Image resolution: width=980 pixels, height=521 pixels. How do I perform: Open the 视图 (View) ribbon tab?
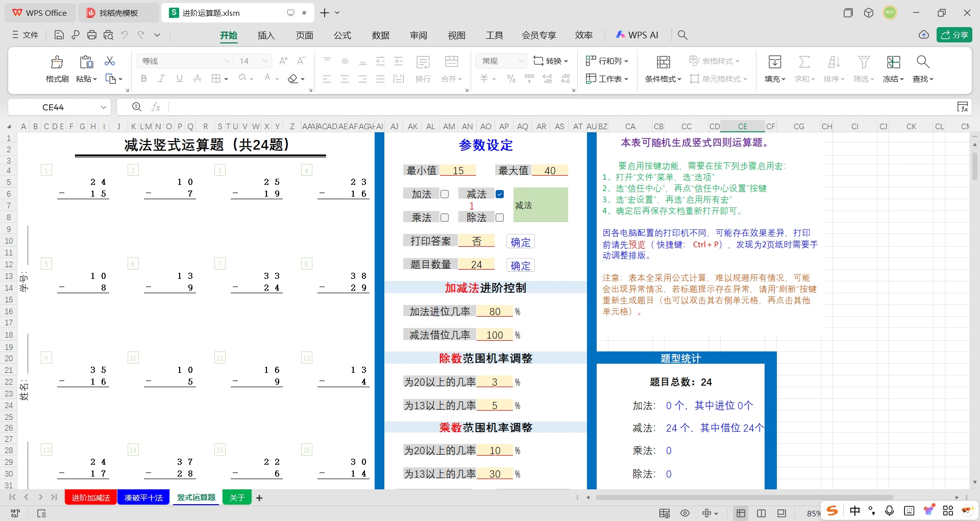[457, 35]
